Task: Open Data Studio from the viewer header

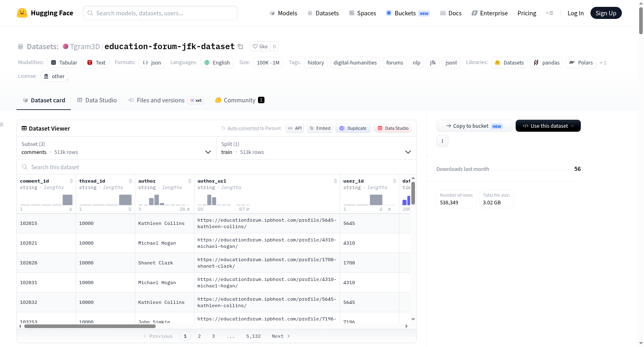Action: [x=393, y=128]
